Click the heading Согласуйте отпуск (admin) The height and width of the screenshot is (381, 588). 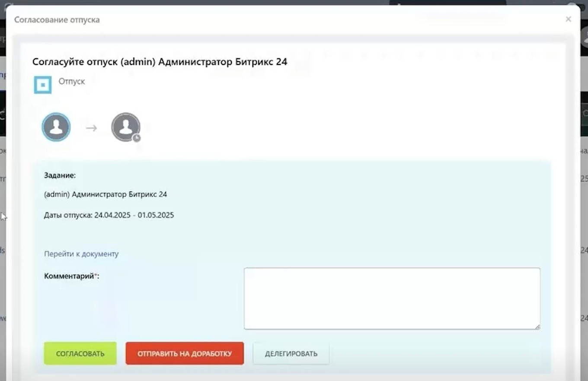[160, 62]
